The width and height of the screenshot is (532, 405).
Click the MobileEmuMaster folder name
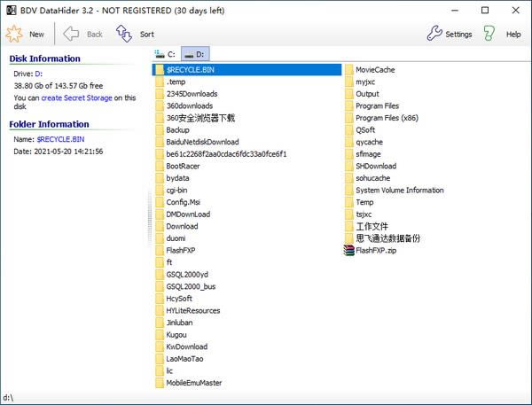[x=193, y=383]
